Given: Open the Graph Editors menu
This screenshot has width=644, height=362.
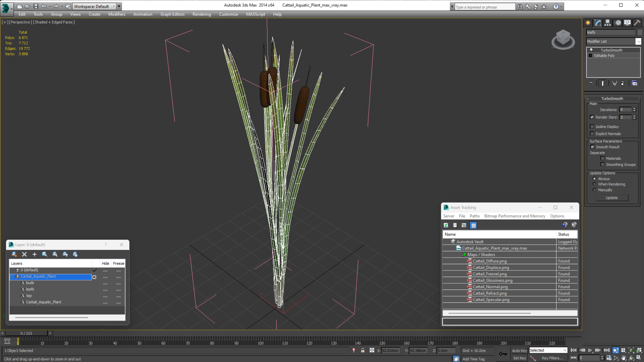Looking at the screenshot, I should pos(172,14).
